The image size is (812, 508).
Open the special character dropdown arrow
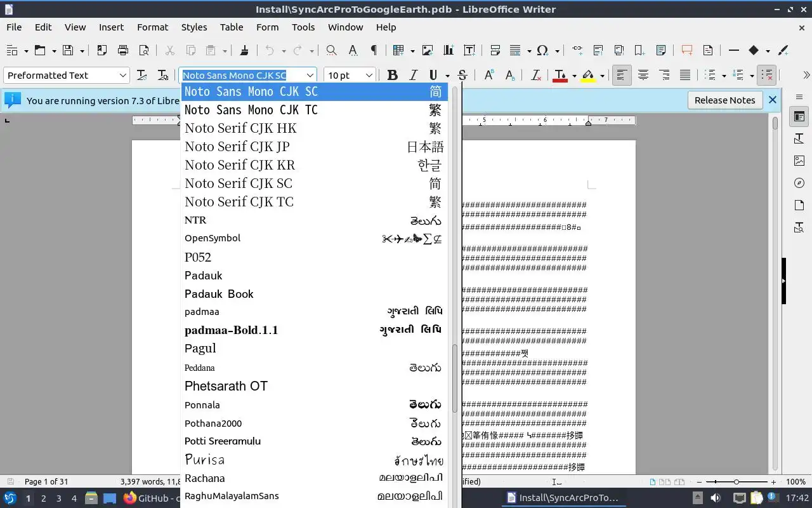pos(557,50)
